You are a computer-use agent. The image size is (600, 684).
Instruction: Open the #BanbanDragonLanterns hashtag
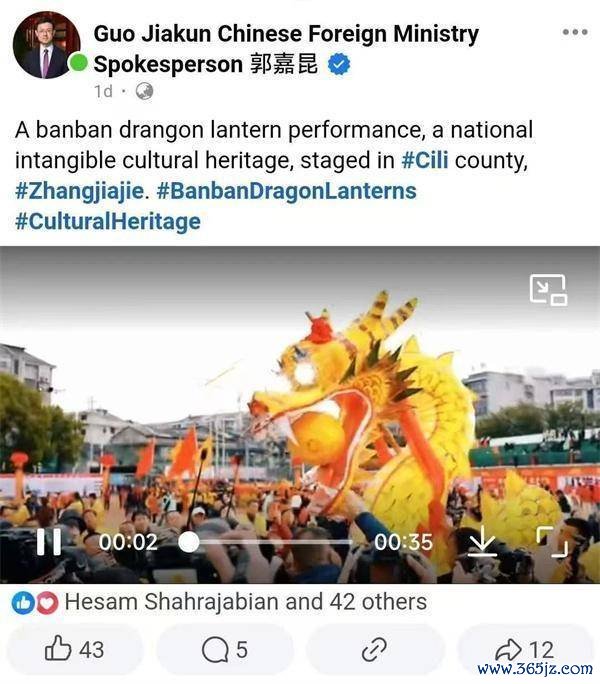286,191
